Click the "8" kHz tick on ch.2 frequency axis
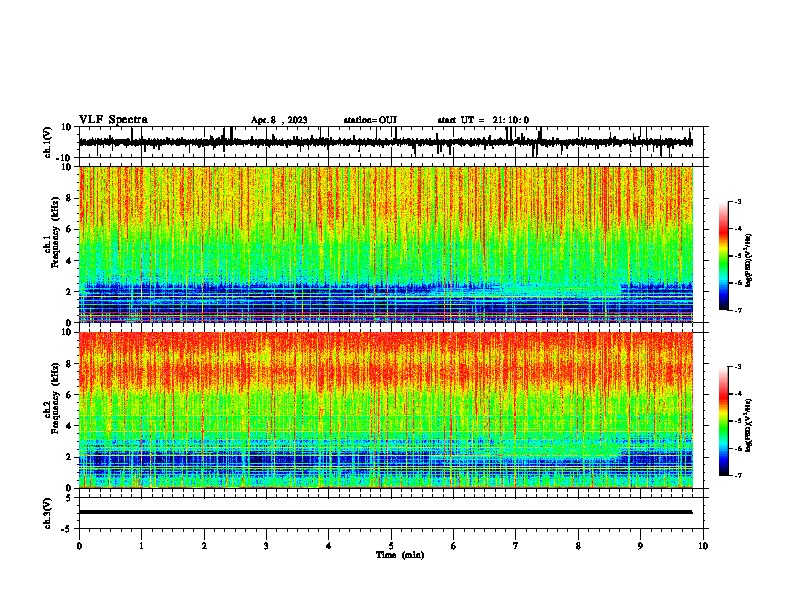Screen dimensions: 792x612 [70, 364]
